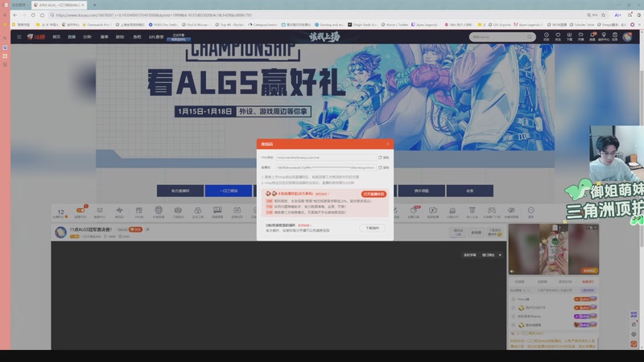Click the rtmp address field
The image size is (644, 362).
click(x=326, y=158)
